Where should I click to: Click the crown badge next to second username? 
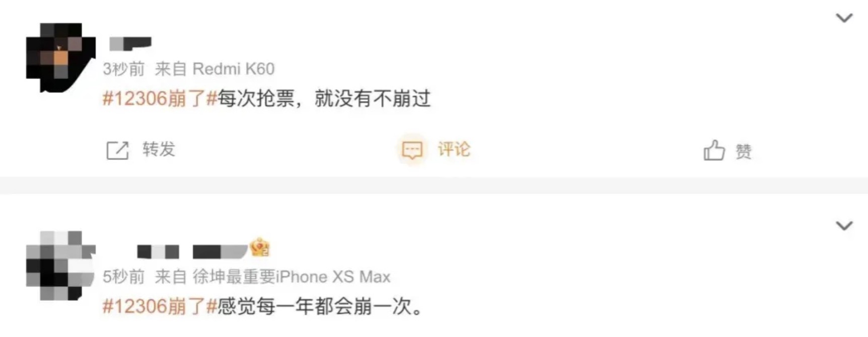[260, 247]
